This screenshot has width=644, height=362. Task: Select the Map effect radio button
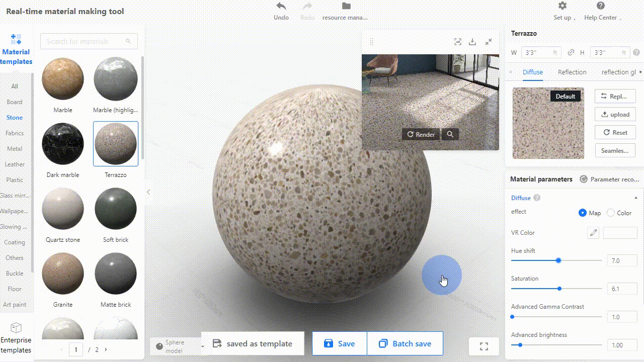coord(583,213)
